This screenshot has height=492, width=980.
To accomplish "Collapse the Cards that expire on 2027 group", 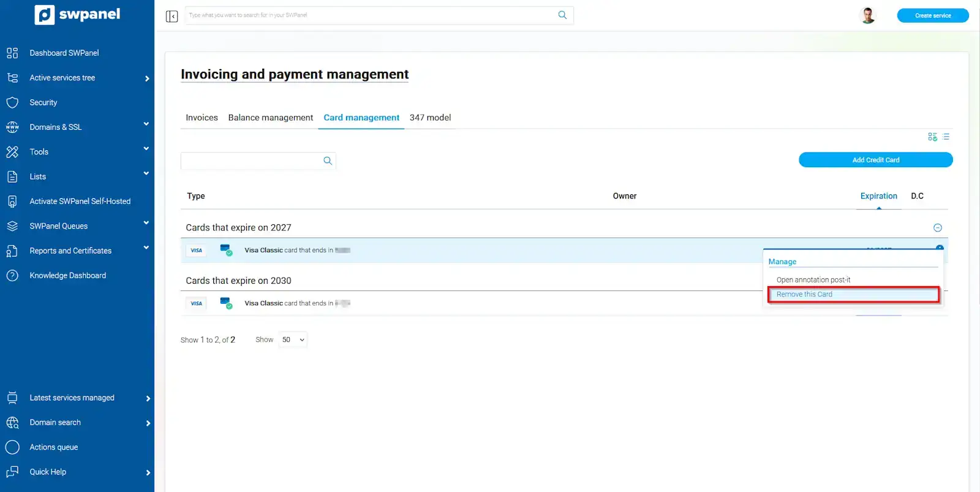I will pos(937,228).
